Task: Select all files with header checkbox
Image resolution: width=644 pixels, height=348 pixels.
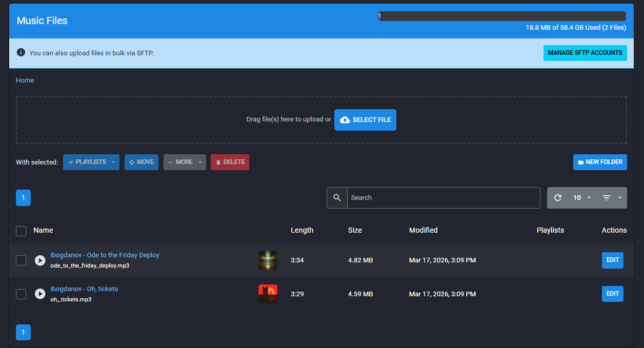Action: click(x=21, y=231)
